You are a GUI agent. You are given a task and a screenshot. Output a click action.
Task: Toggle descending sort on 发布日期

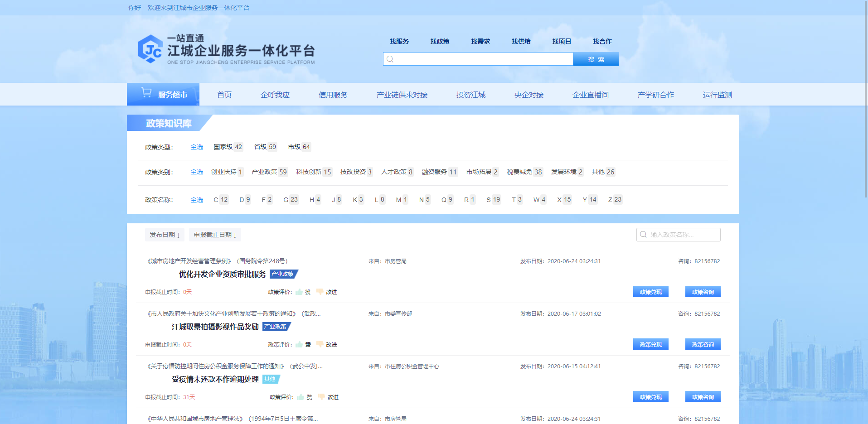[x=165, y=235]
